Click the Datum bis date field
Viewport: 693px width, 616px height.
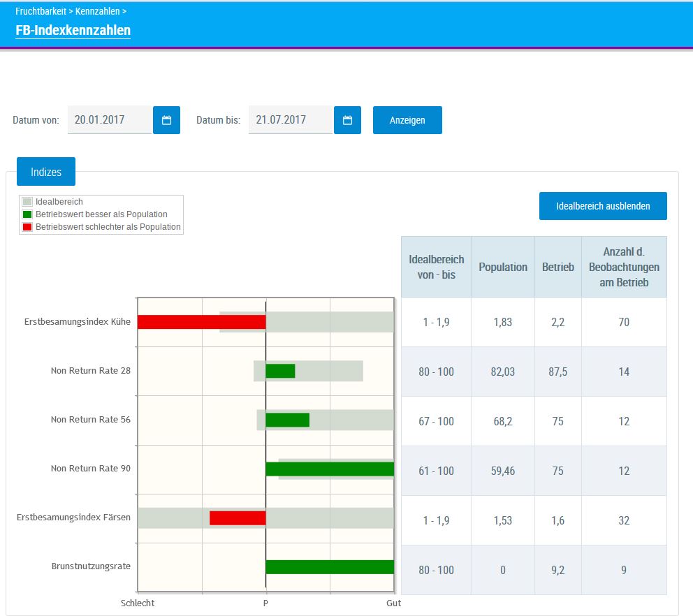tap(290, 120)
